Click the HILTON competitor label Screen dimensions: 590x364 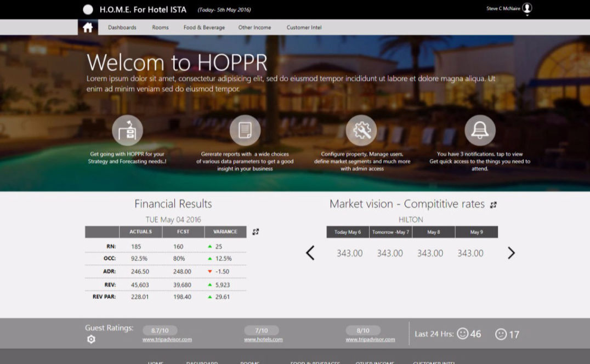pyautogui.click(x=411, y=220)
